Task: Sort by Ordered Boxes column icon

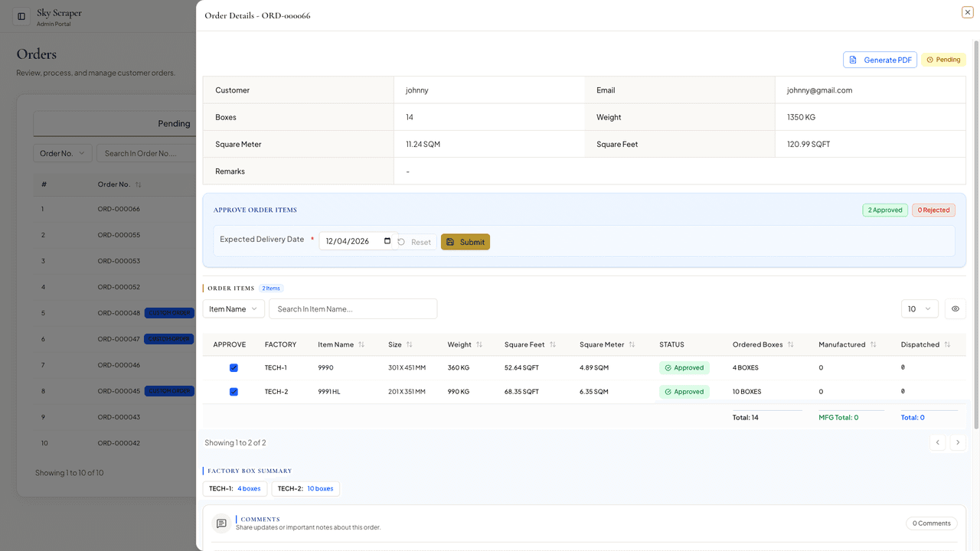Action: [x=790, y=344]
